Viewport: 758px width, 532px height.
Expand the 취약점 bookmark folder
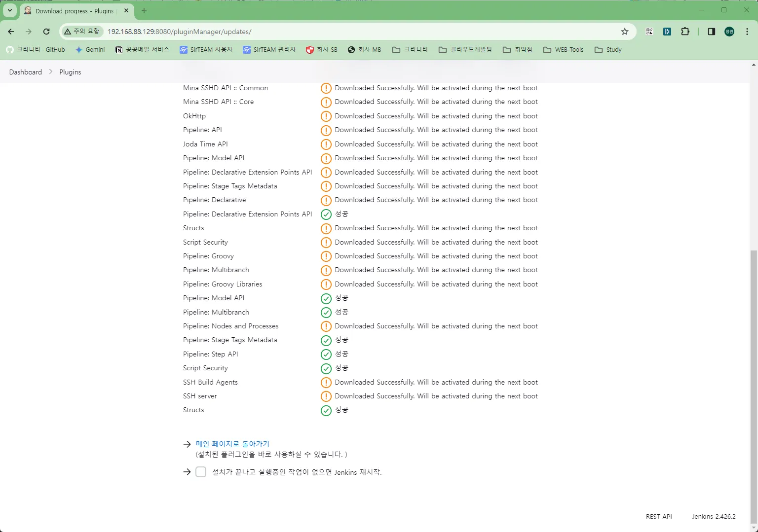pyautogui.click(x=518, y=50)
